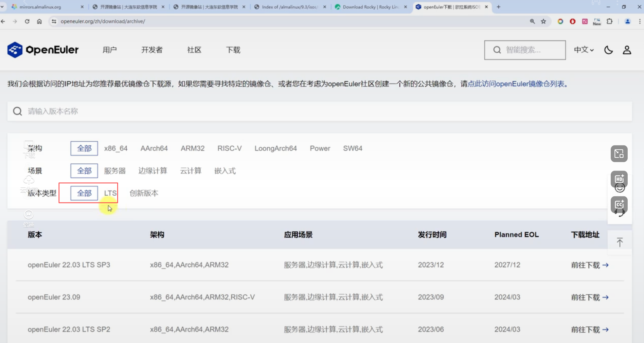Filter scenario by 边缘计算
Viewport: 644px width, 343px height.
[153, 171]
